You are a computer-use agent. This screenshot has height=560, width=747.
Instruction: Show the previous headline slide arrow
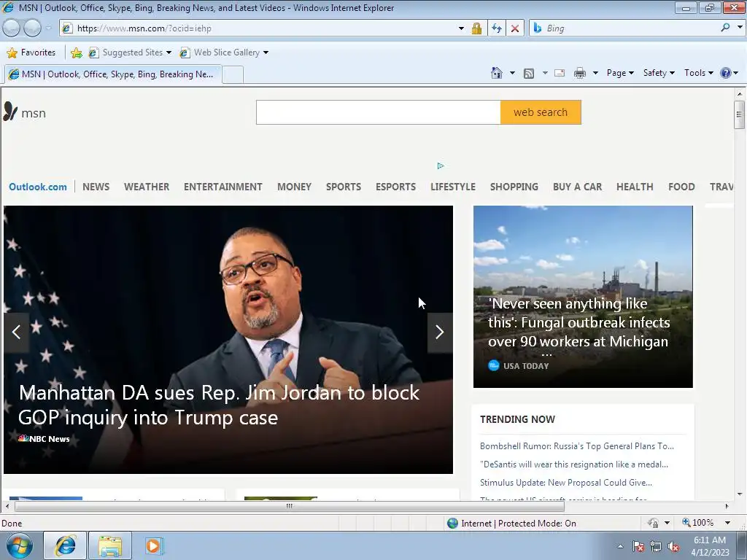pos(16,332)
